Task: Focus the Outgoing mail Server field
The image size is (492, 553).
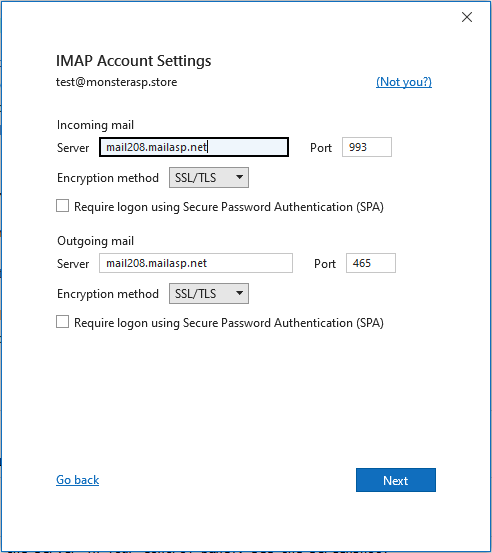Action: click(x=196, y=263)
